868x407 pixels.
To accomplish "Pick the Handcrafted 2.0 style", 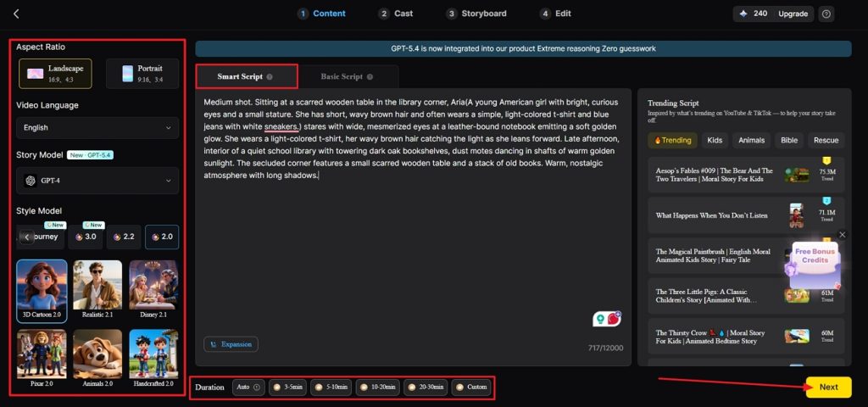I will tap(153, 359).
